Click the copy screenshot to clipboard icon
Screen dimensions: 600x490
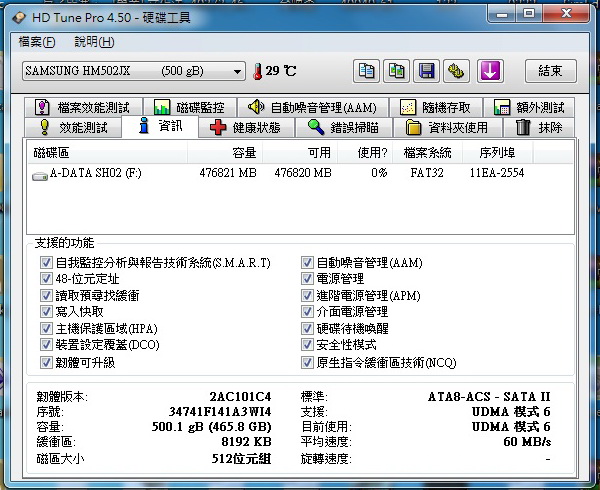pos(396,71)
